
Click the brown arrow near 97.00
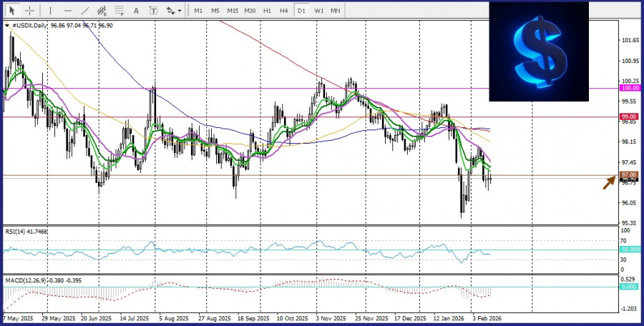tap(608, 182)
